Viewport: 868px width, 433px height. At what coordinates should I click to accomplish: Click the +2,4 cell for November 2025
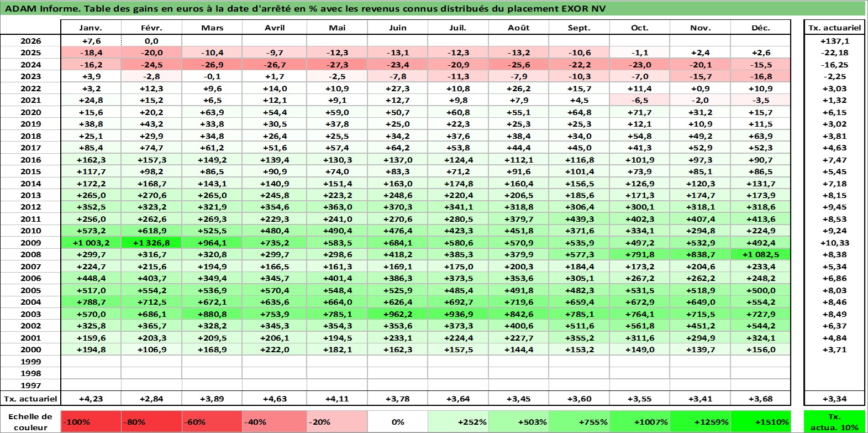[x=700, y=53]
